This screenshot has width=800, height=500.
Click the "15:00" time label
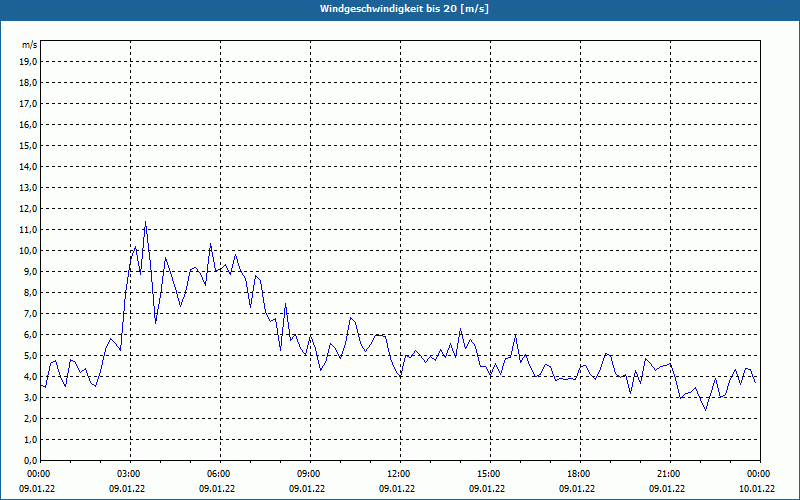490,474
